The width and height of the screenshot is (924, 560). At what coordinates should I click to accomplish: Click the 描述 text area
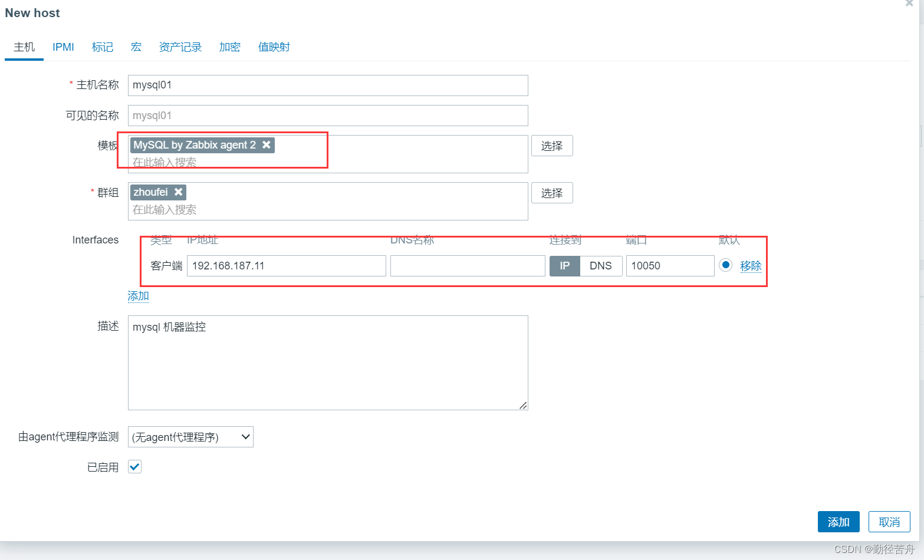(x=328, y=363)
